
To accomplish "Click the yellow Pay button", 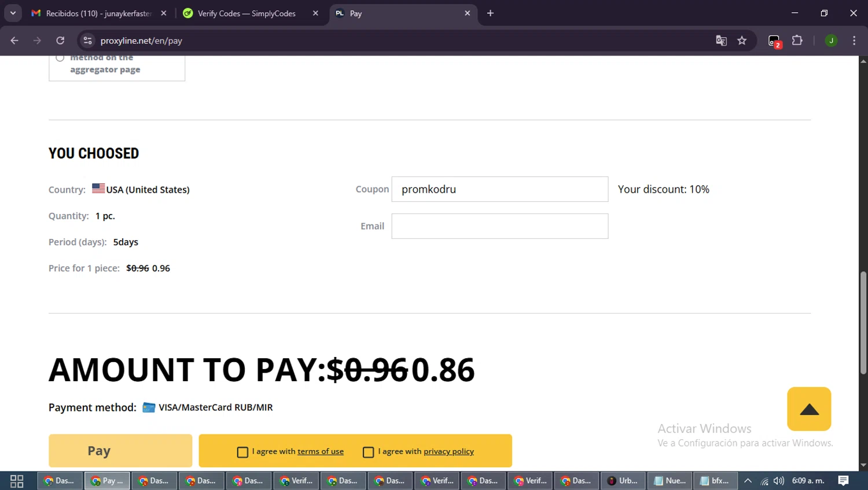I will click(120, 451).
